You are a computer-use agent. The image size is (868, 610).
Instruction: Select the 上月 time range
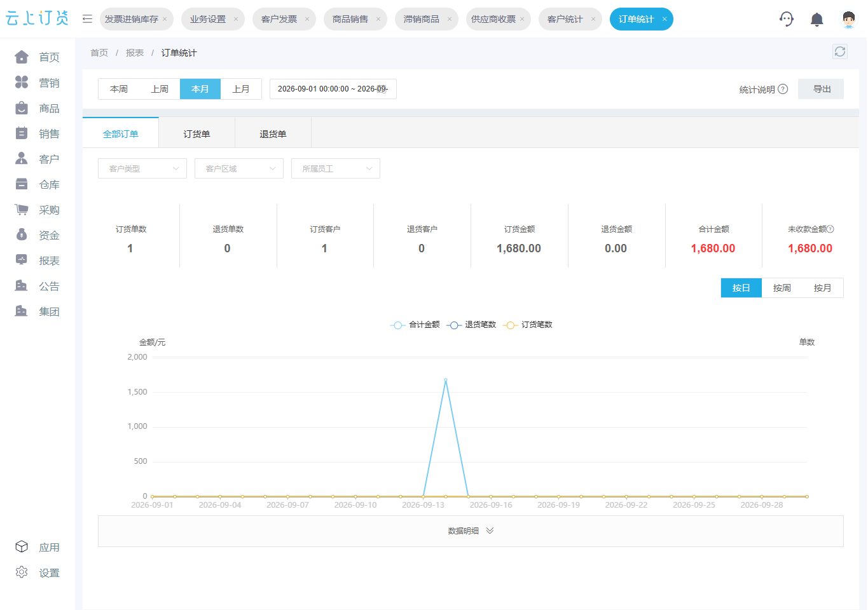tap(241, 89)
